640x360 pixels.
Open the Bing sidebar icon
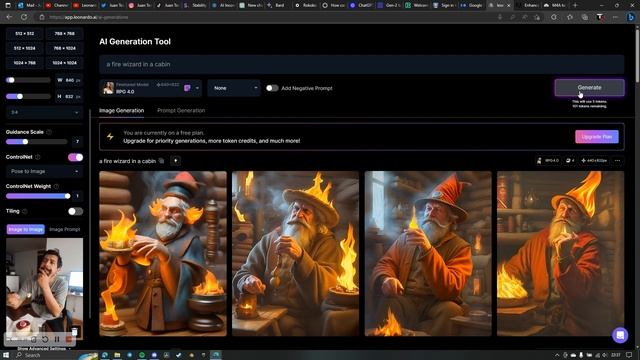(631, 17)
